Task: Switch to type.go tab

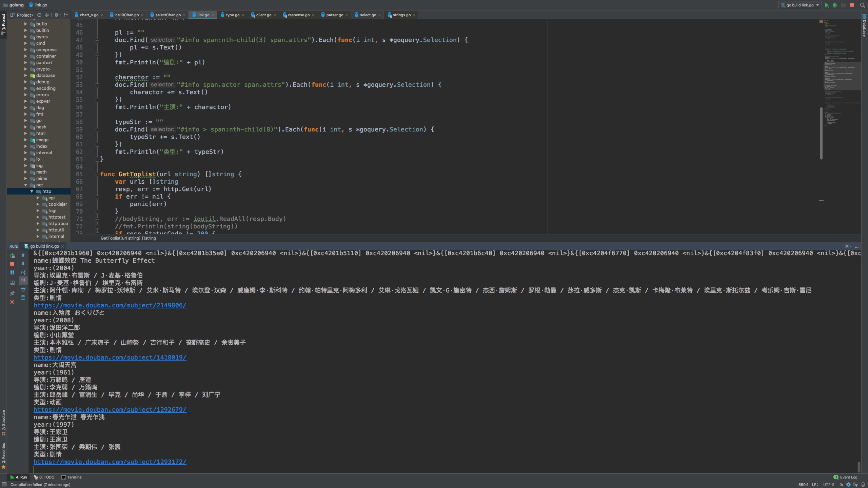Action: (232, 15)
